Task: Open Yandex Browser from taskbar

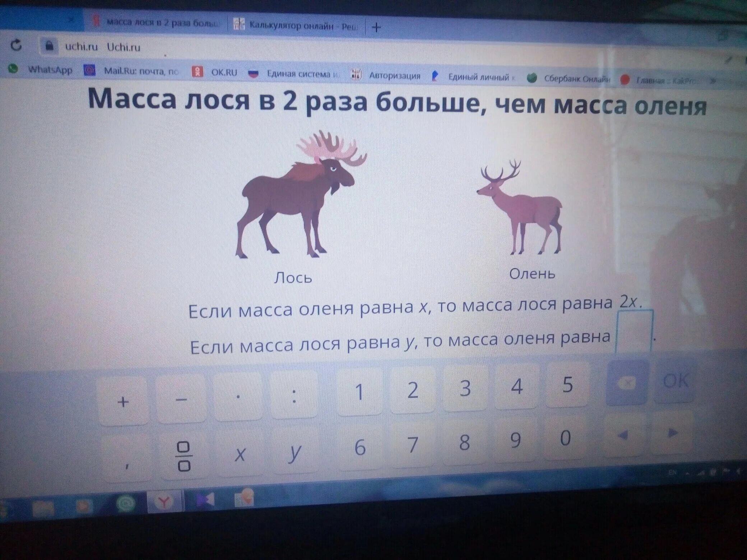Action: [164, 501]
